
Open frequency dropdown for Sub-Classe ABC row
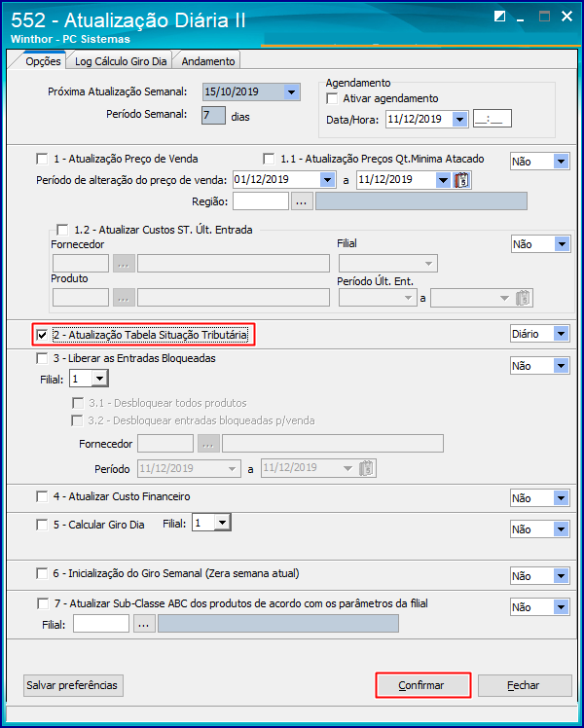pos(561,607)
